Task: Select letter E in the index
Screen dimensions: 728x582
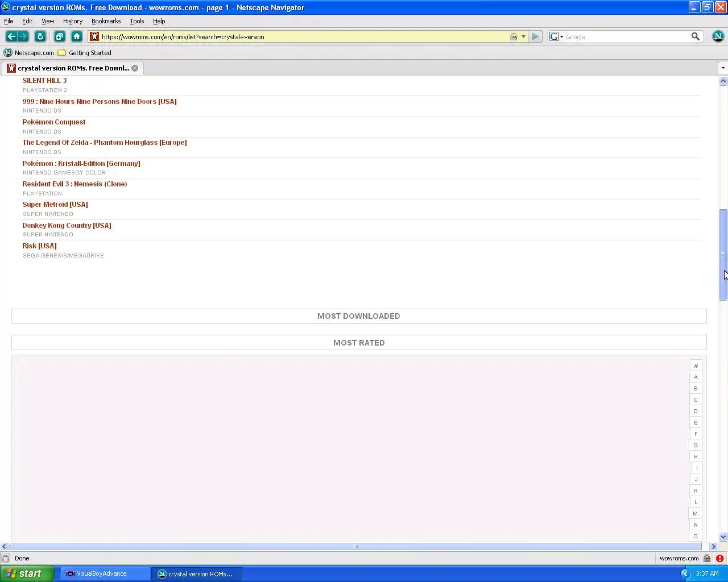Action: tap(696, 422)
